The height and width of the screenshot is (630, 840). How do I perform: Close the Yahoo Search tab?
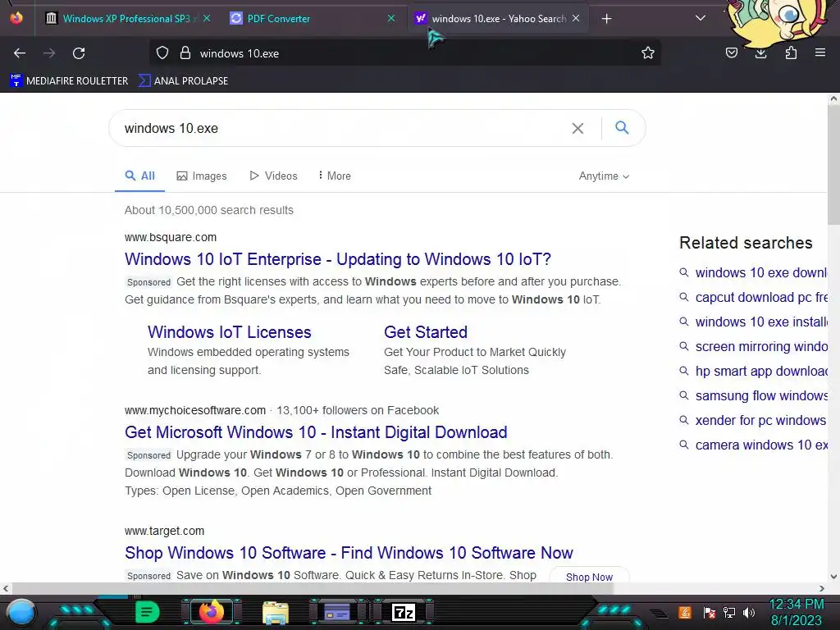576,19
